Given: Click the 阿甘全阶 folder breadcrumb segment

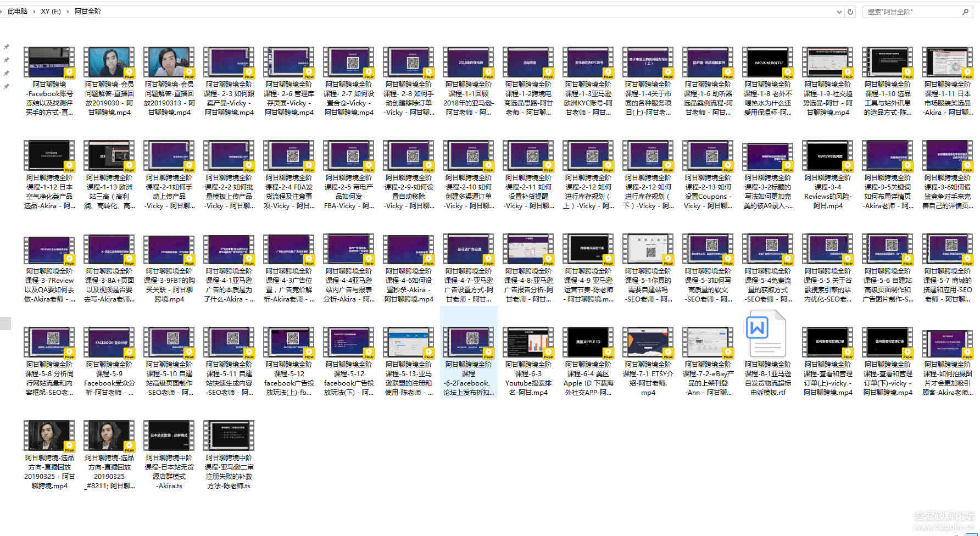Looking at the screenshot, I should 87,12.
